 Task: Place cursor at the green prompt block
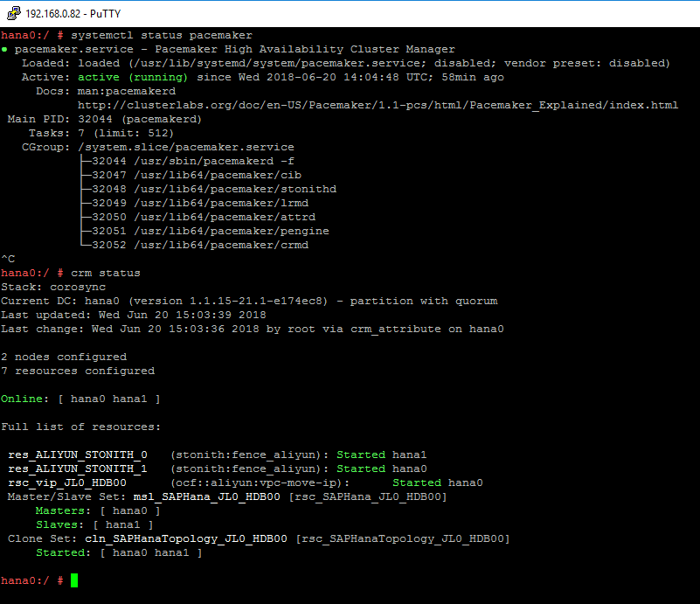74,580
